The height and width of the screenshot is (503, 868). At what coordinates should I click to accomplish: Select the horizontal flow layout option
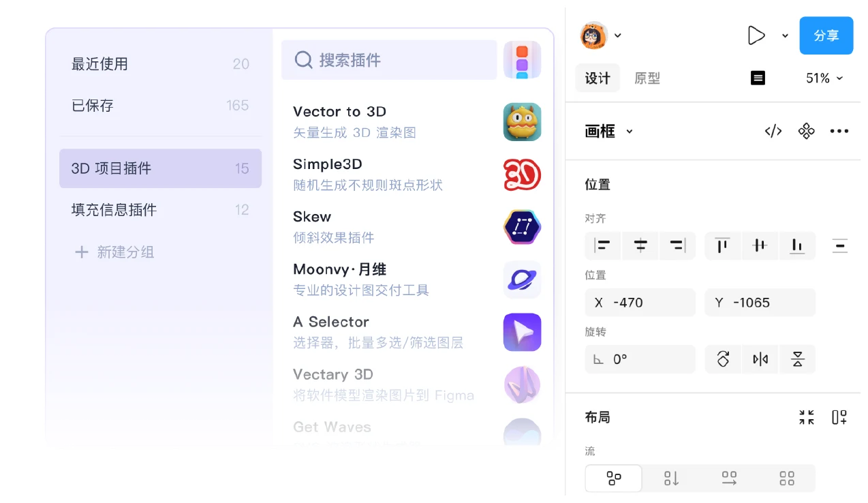coord(729,478)
